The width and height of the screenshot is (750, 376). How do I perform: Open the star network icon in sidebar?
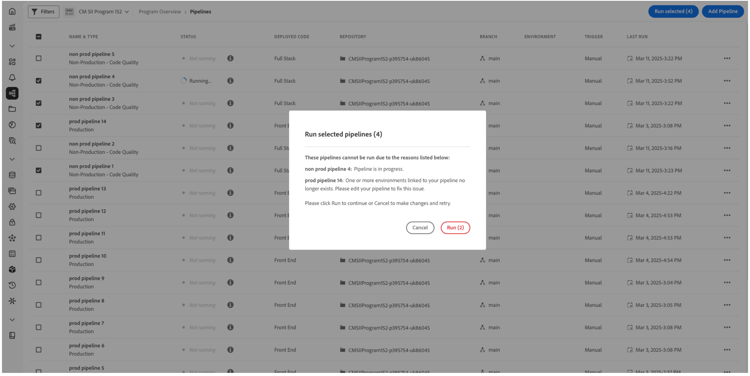pos(12,238)
